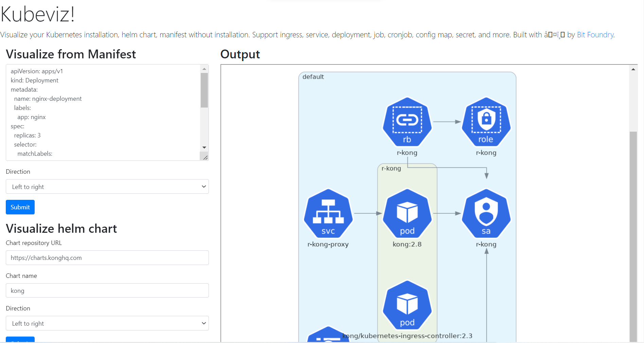Open the manifest Direction dropdown
644x343 pixels.
coord(107,187)
